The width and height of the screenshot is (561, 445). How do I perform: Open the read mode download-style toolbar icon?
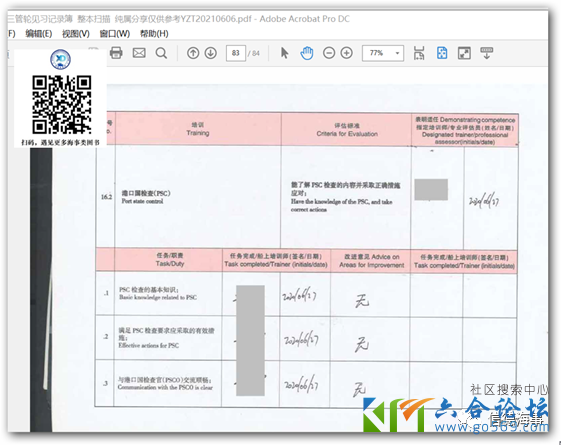click(x=487, y=53)
